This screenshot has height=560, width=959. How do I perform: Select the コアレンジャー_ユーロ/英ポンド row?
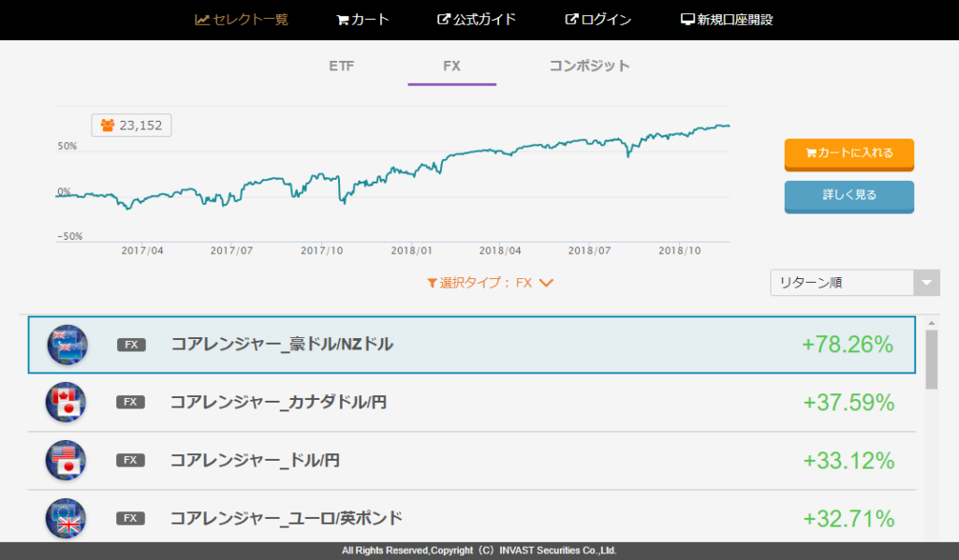[472, 517]
